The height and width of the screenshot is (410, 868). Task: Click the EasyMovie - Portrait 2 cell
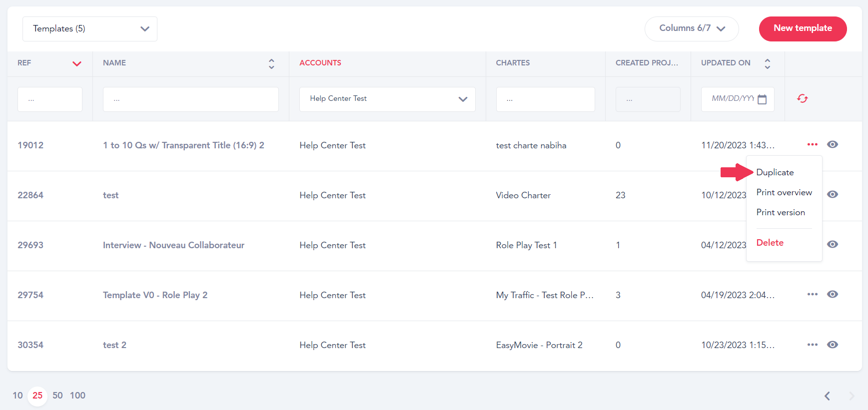coord(539,345)
